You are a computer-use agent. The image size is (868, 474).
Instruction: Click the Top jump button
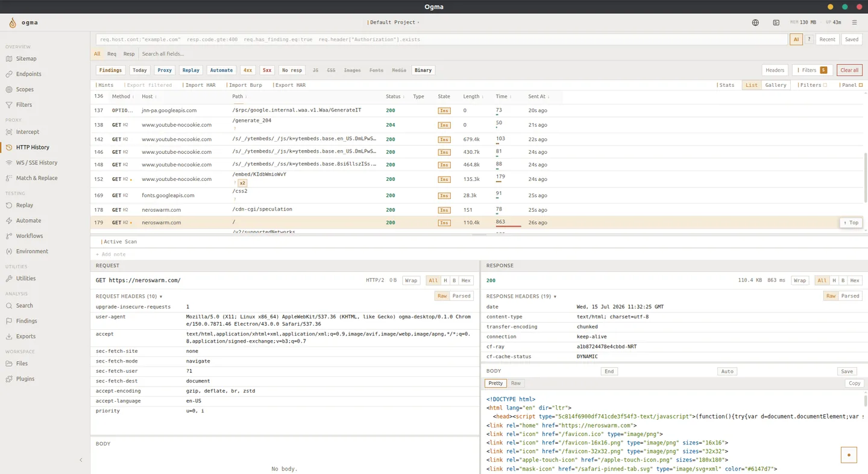click(x=851, y=223)
